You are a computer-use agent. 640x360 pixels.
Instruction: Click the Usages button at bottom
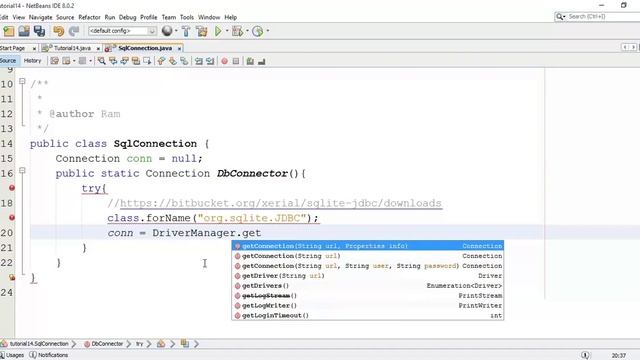(x=12, y=355)
